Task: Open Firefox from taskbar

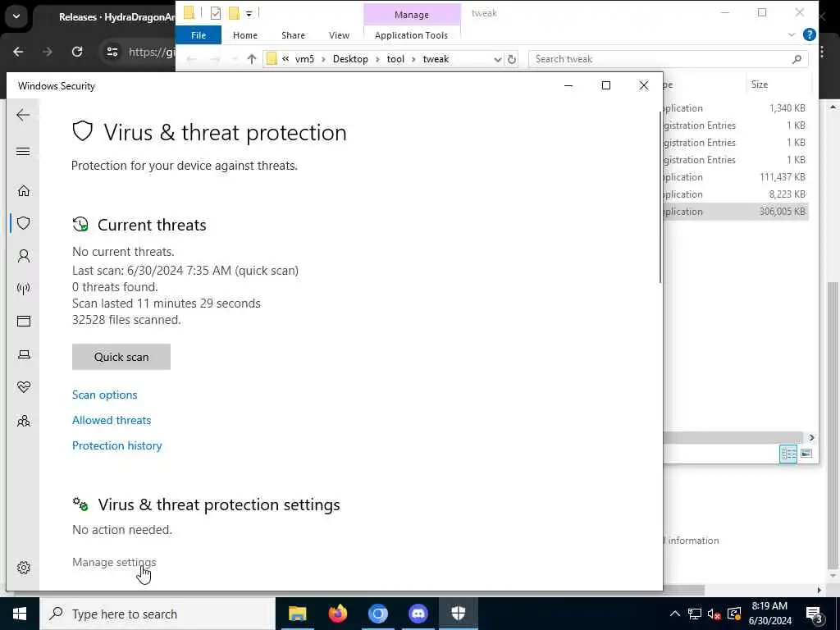Action: coord(337,614)
